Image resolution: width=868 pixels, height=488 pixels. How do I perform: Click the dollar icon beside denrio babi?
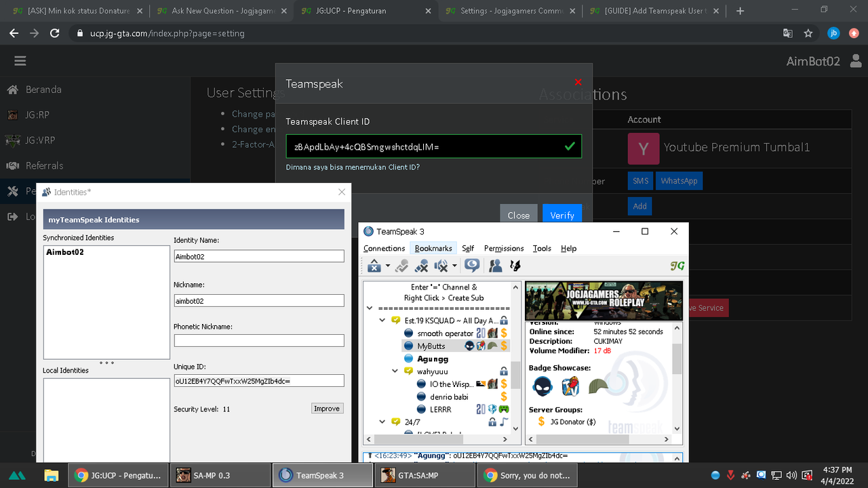[x=504, y=396]
